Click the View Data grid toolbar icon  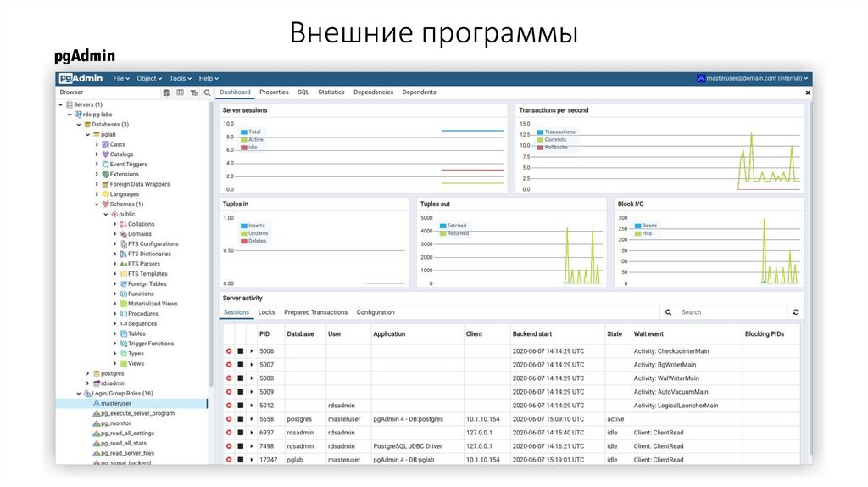(x=180, y=92)
